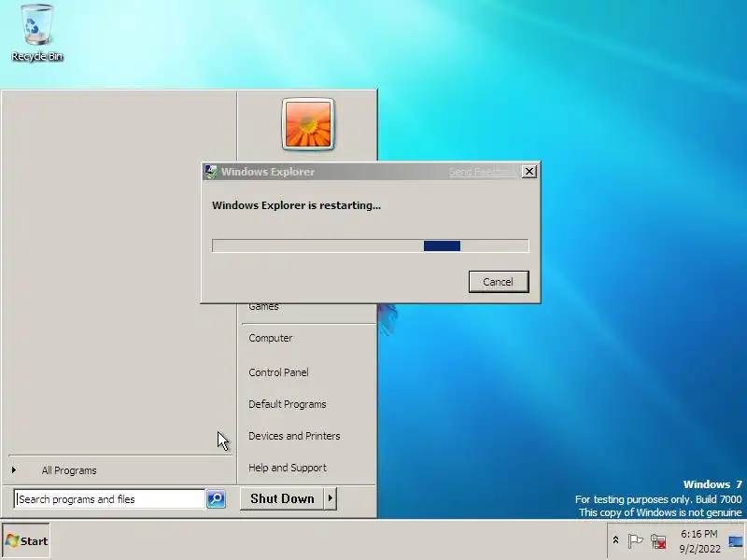Open Help and Support
This screenshot has width=747, height=560.
(x=288, y=468)
